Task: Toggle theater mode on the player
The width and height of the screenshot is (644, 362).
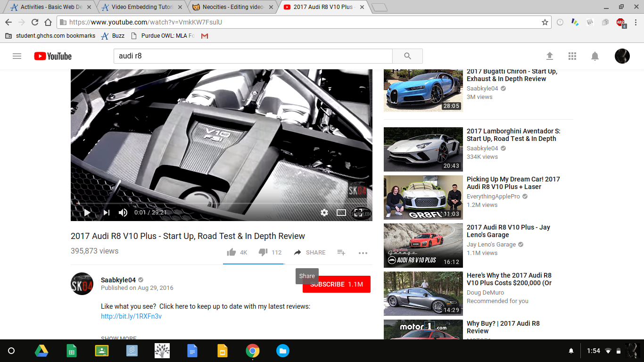Action: tap(341, 213)
